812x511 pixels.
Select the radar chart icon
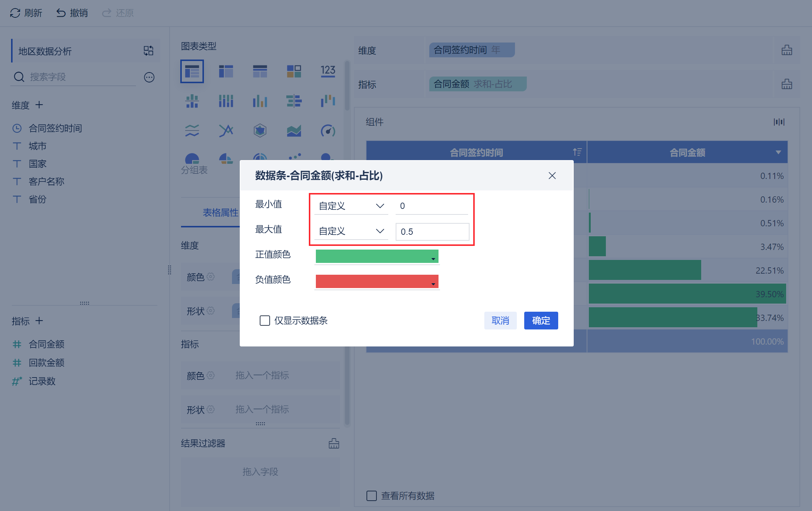[x=260, y=130]
